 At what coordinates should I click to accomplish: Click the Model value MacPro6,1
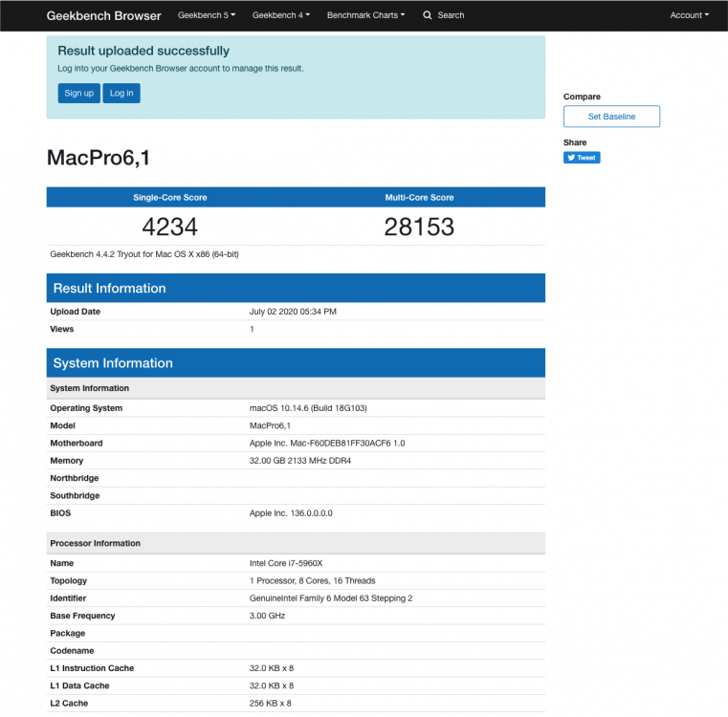270,425
